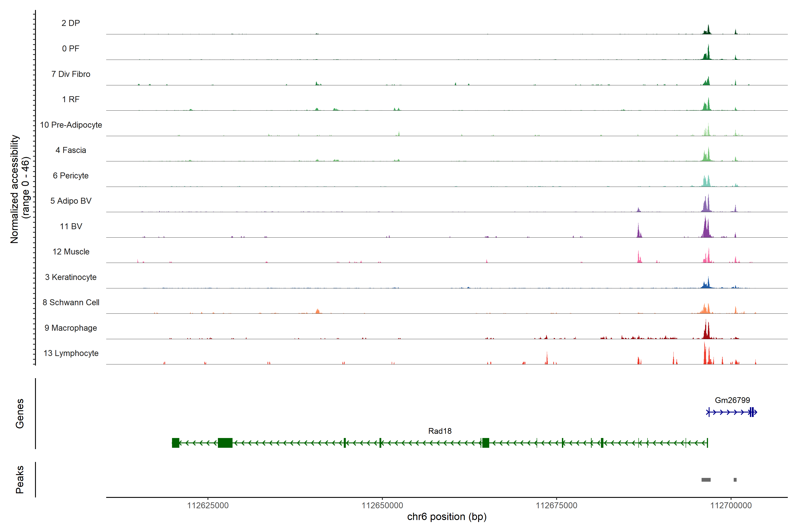The image size is (798, 532).
Task: Select the 10 Pre-Adipocyte track label
Action: 71,125
